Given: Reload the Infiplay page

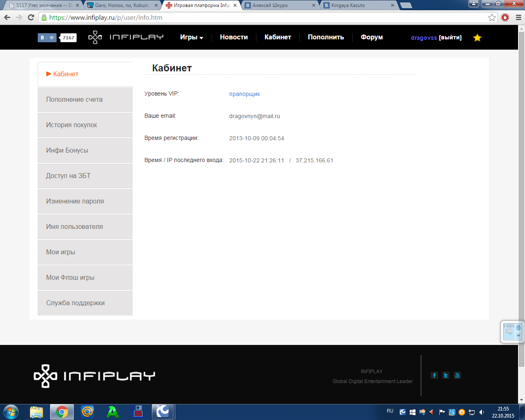Looking at the screenshot, I should click(x=31, y=18).
